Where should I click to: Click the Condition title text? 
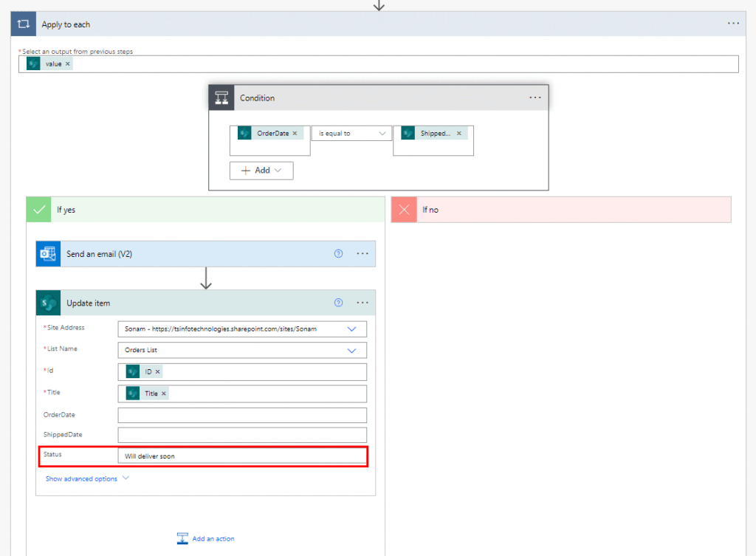(257, 98)
